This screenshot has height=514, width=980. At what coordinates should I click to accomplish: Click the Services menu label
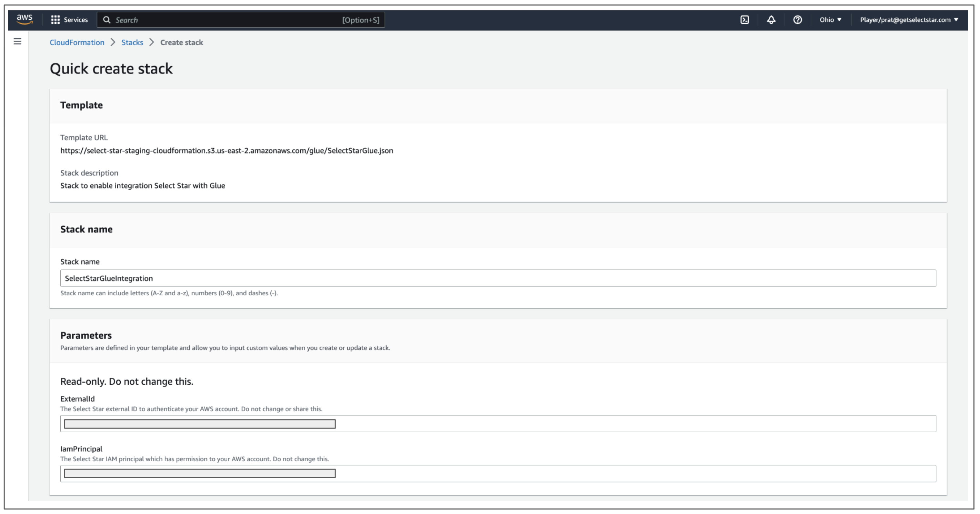point(76,20)
